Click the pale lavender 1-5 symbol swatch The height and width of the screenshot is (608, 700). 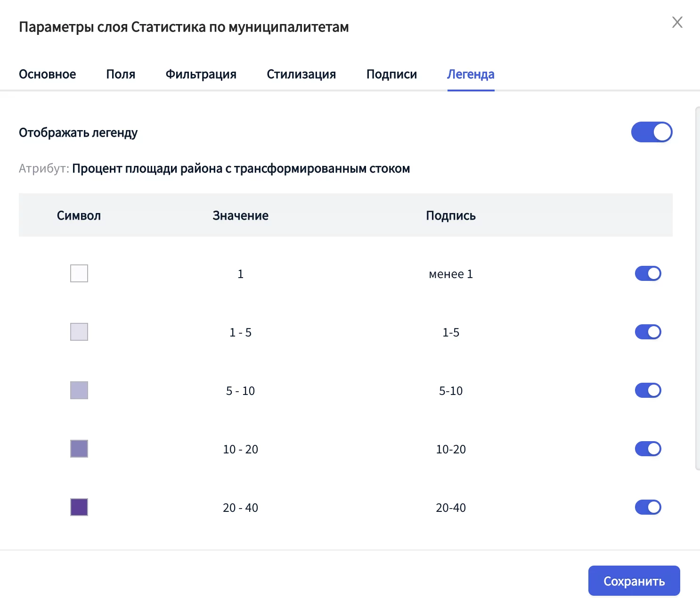point(79,332)
